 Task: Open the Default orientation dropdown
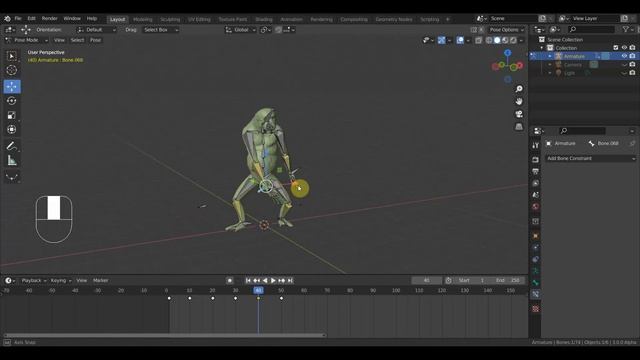click(x=96, y=30)
